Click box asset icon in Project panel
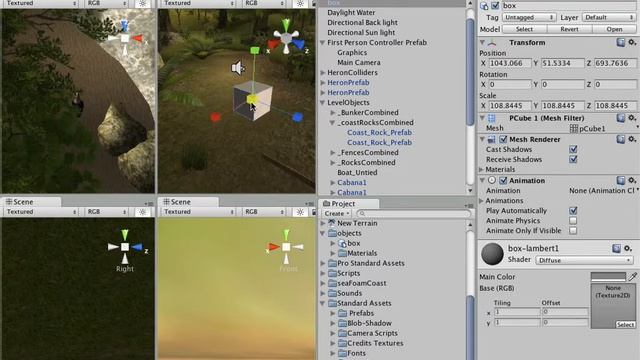Image resolution: width=640 pixels, height=360 pixels. pos(342,243)
